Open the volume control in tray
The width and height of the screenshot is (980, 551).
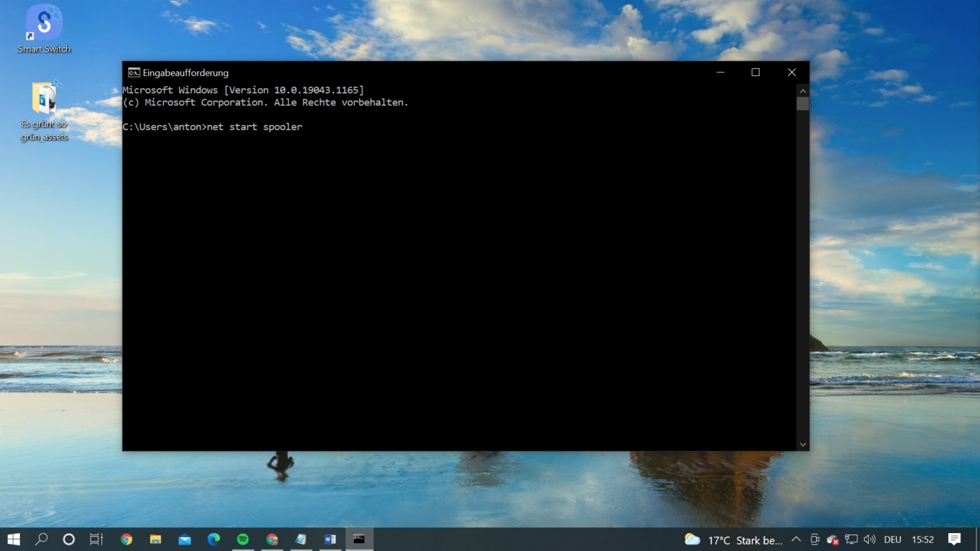tap(870, 540)
